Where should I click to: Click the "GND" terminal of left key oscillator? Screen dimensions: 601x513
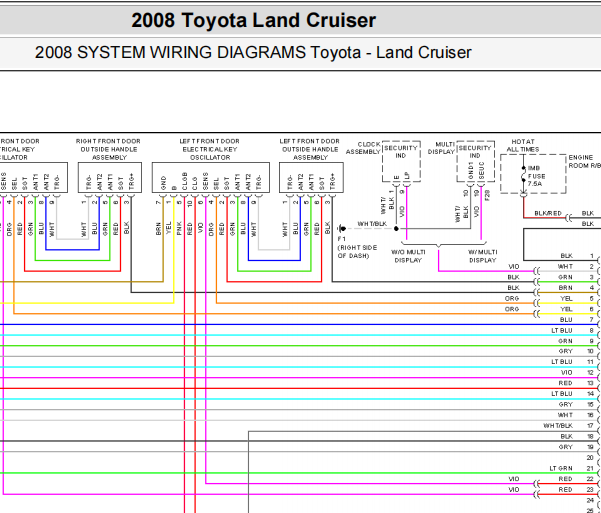(164, 183)
